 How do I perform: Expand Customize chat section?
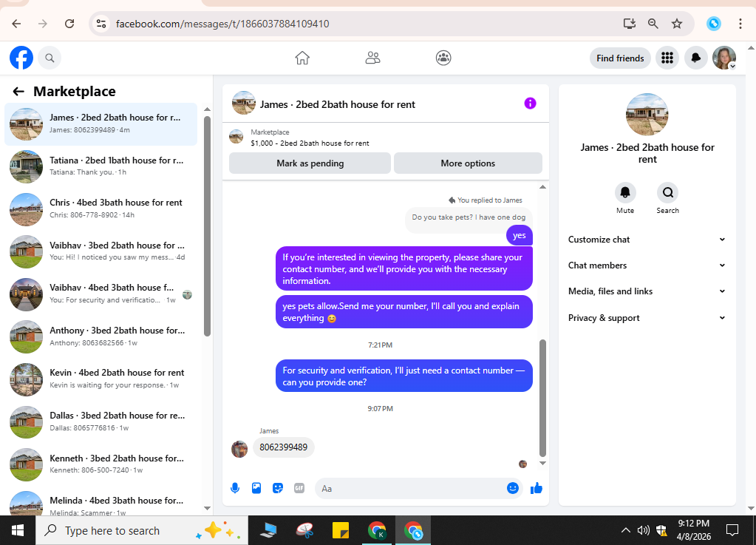tap(647, 240)
